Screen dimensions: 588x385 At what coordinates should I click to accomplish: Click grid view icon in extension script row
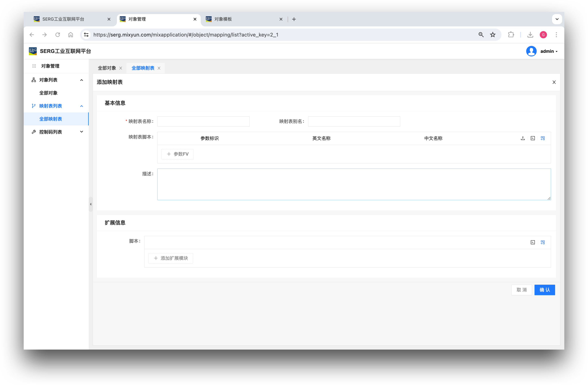pyautogui.click(x=542, y=242)
